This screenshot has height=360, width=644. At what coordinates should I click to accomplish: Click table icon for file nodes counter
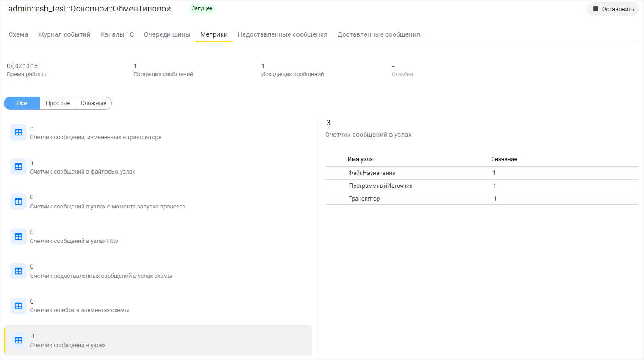pyautogui.click(x=18, y=167)
